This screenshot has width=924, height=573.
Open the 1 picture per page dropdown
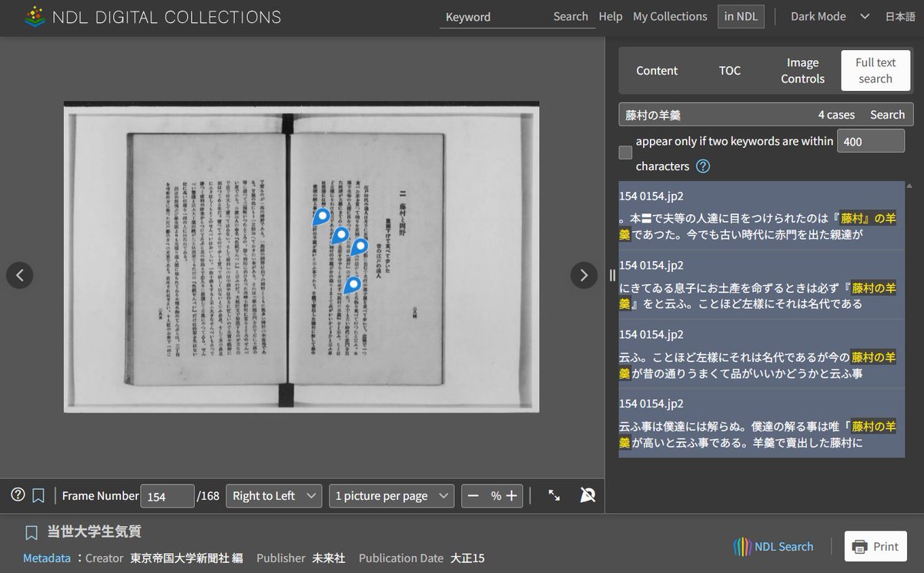click(391, 496)
